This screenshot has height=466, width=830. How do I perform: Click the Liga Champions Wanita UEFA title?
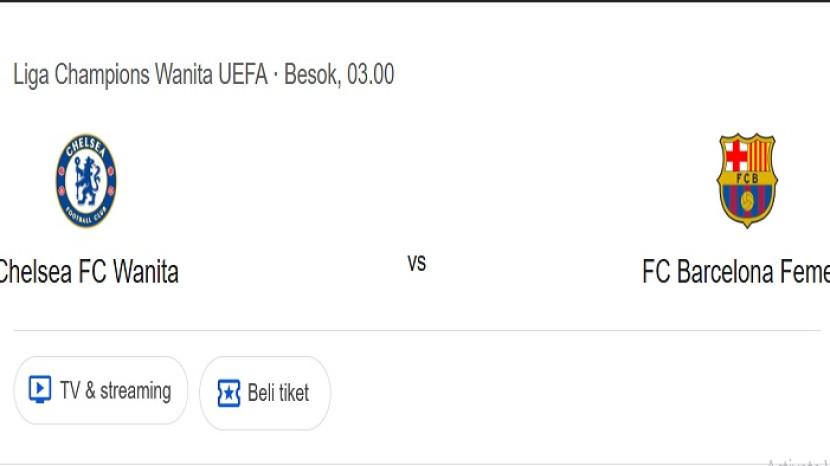tap(140, 74)
